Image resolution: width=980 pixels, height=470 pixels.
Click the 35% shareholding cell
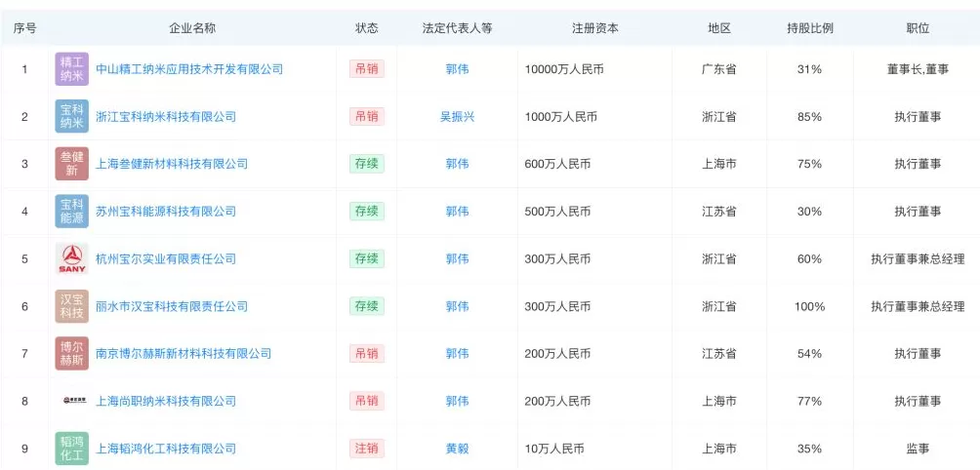[x=810, y=449]
